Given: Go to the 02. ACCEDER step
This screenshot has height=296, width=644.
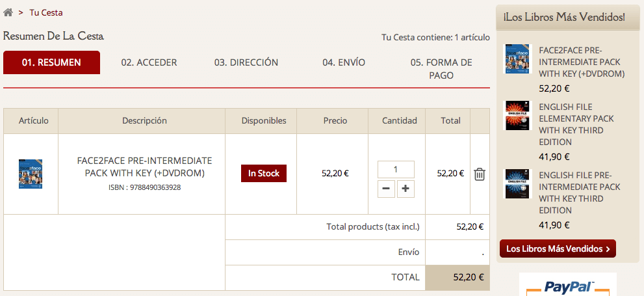Looking at the screenshot, I should tap(149, 62).
